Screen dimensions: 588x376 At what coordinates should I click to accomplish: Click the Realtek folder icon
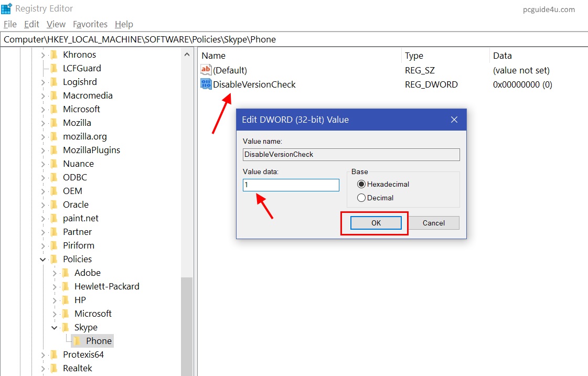point(54,368)
